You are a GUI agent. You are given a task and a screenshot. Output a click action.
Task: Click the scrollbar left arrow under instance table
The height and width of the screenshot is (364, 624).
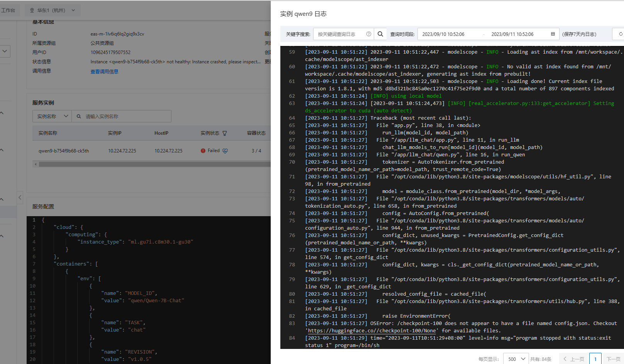click(x=36, y=164)
